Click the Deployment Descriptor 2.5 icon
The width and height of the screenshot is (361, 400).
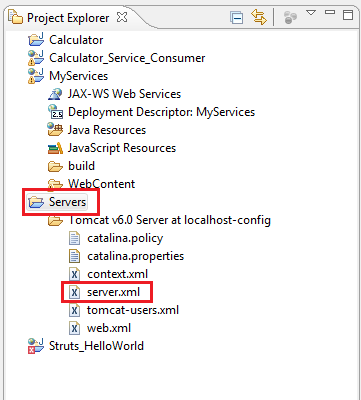coord(55,112)
